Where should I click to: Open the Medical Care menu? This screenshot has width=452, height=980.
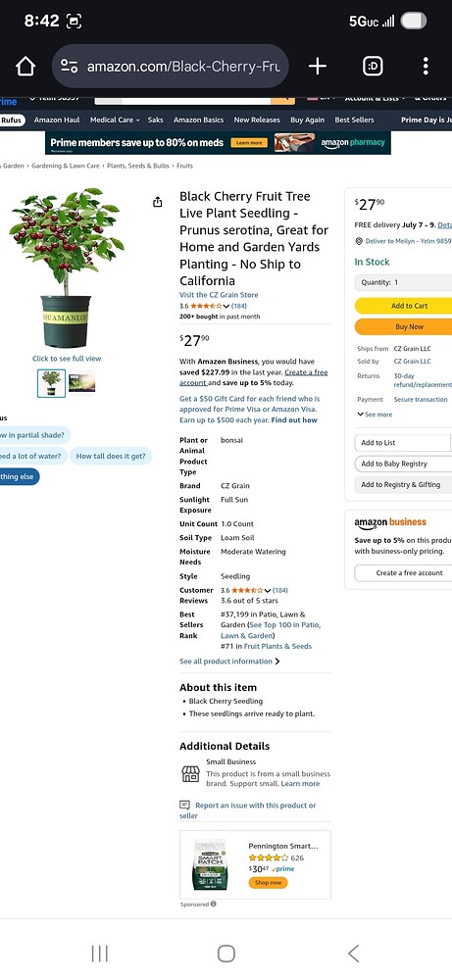pyautogui.click(x=115, y=120)
